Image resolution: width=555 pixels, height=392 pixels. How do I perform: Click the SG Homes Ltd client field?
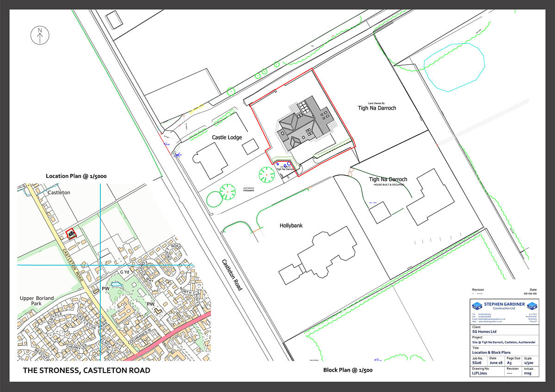[x=484, y=331]
